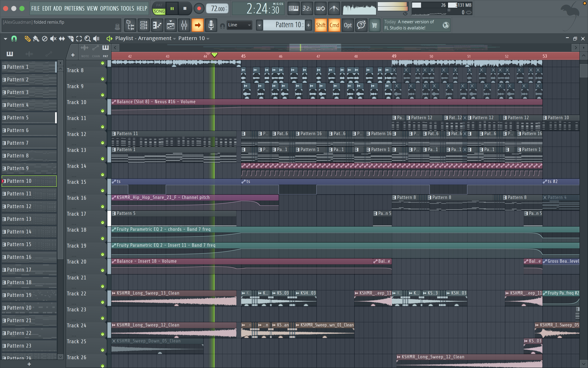
Task: Mute Track 20 with its green light
Action: 102,270
